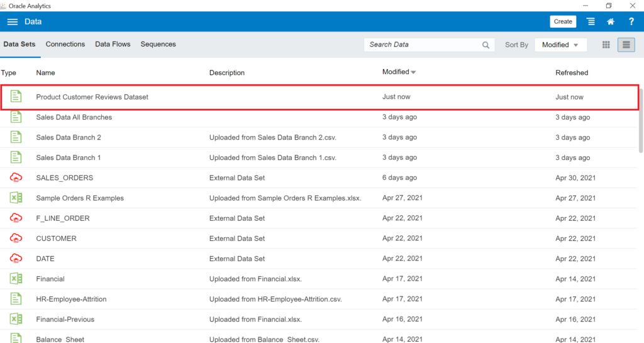Click the Oracle Analytics title bar icon
This screenshot has width=644, height=343.
pos(3,6)
